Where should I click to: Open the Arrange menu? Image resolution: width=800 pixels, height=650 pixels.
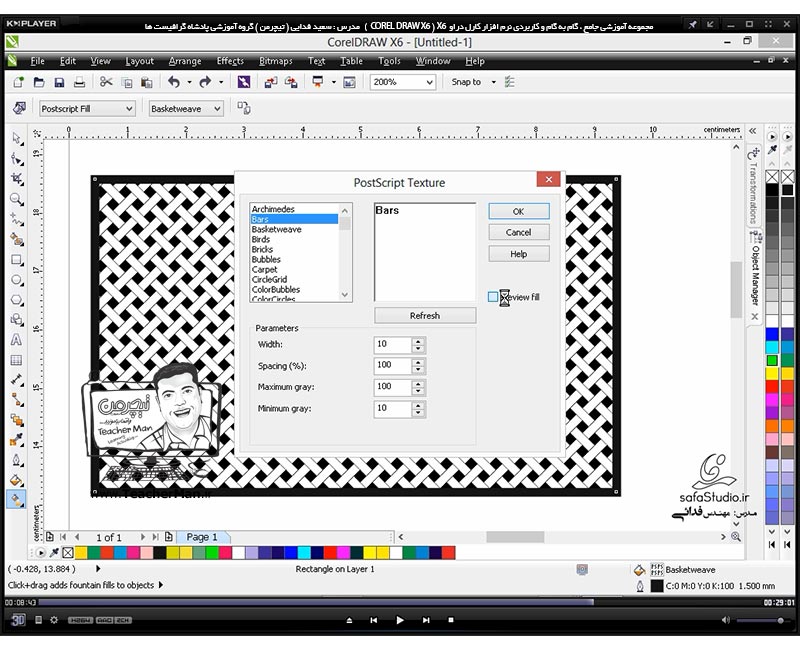click(x=185, y=61)
